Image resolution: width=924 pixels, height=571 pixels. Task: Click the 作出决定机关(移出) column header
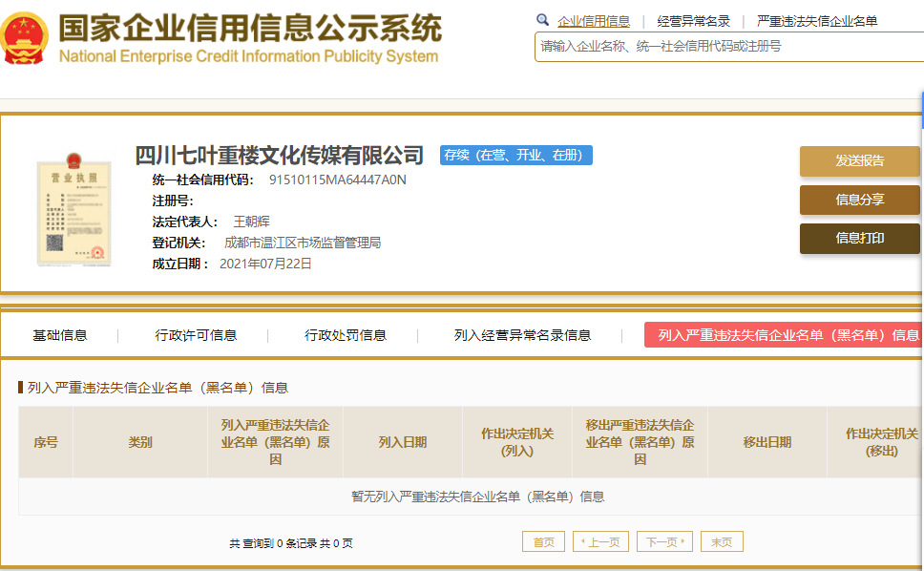[x=875, y=442]
